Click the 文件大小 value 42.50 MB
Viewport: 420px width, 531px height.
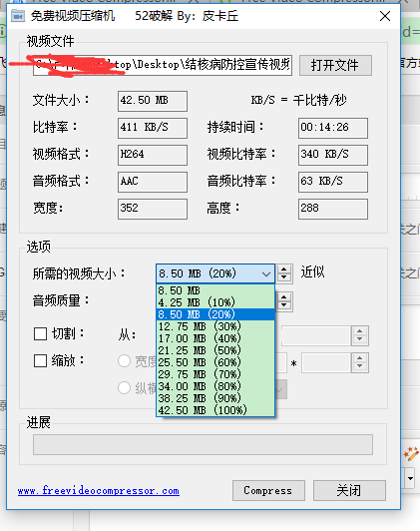pos(153,101)
